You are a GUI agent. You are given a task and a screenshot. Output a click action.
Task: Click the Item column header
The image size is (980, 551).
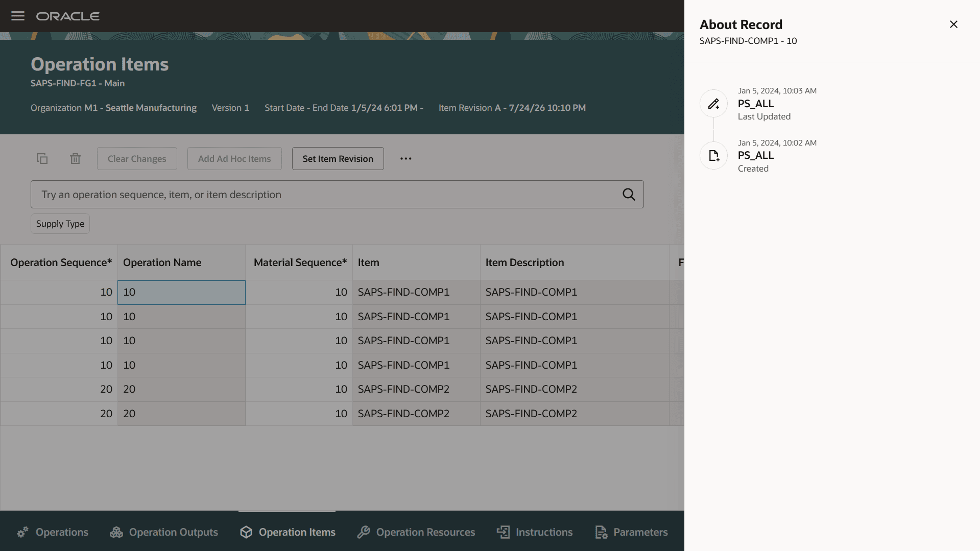(x=417, y=262)
